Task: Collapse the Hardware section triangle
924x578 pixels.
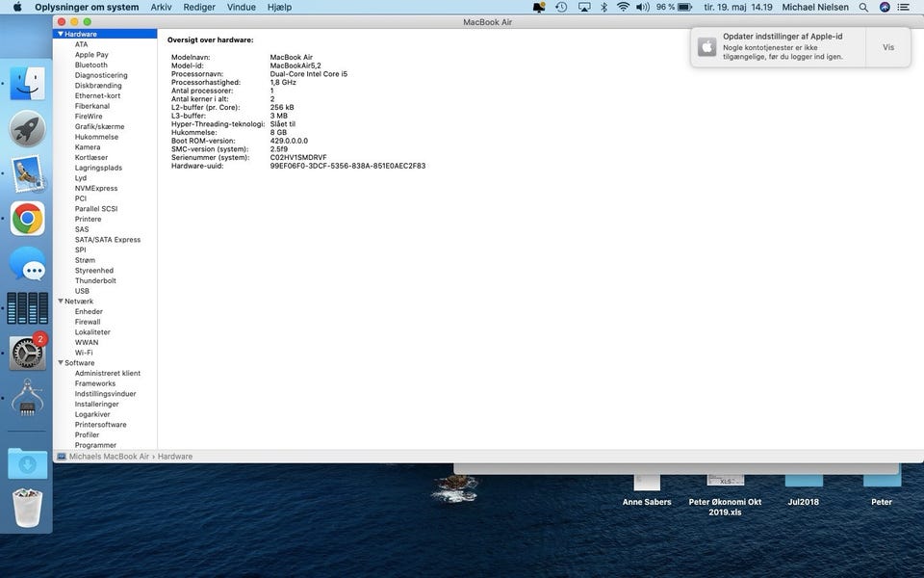Action: tap(60, 35)
